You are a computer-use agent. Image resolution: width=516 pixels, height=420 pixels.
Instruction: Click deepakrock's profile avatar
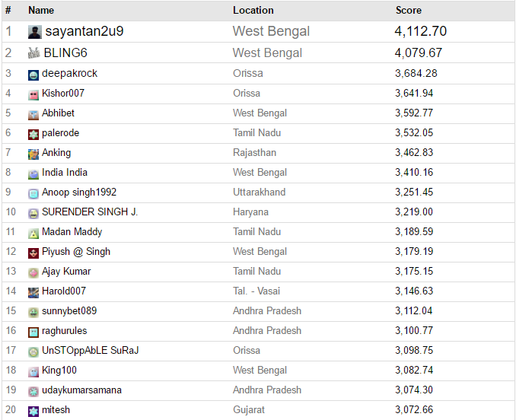[33, 75]
